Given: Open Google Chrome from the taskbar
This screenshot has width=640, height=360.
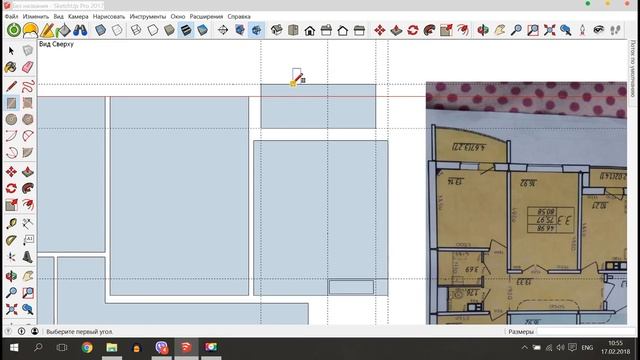Looking at the screenshot, I should (87, 347).
